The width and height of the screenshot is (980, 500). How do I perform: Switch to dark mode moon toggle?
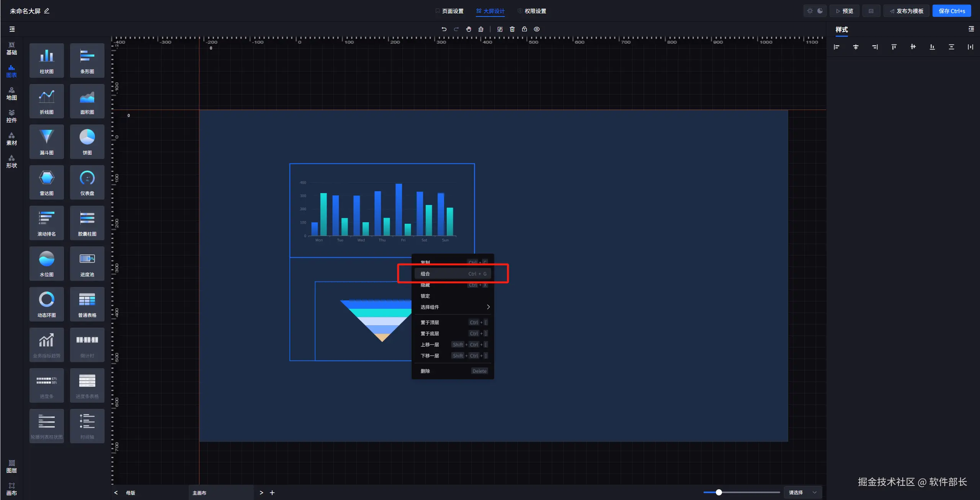(x=820, y=11)
